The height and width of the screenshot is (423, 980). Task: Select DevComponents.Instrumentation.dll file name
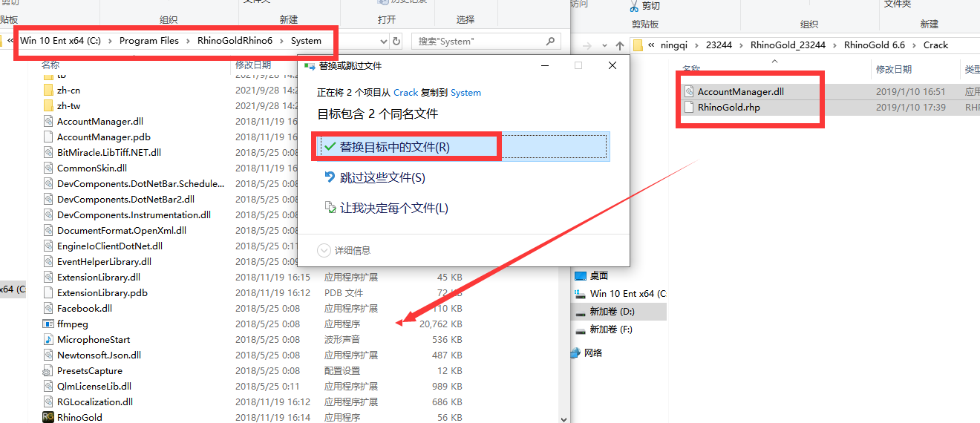(134, 215)
